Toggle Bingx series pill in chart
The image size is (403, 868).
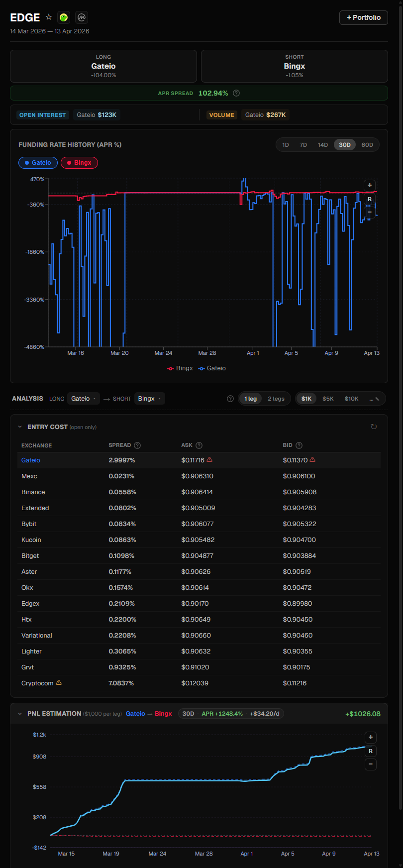tap(79, 163)
